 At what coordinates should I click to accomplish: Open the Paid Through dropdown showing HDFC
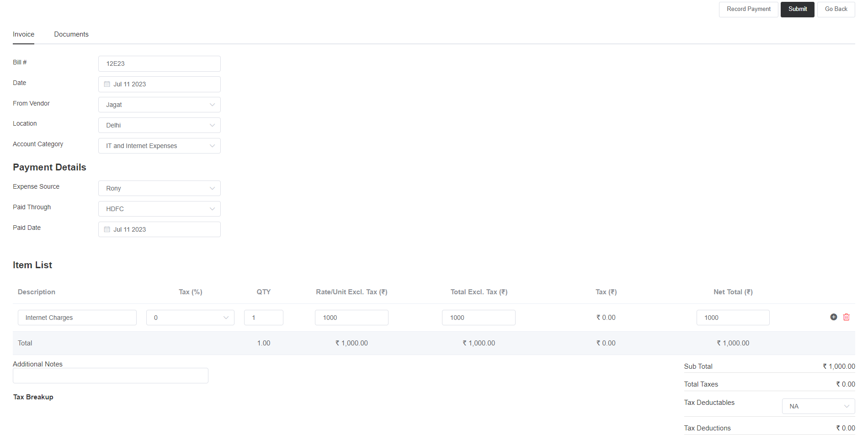point(159,209)
